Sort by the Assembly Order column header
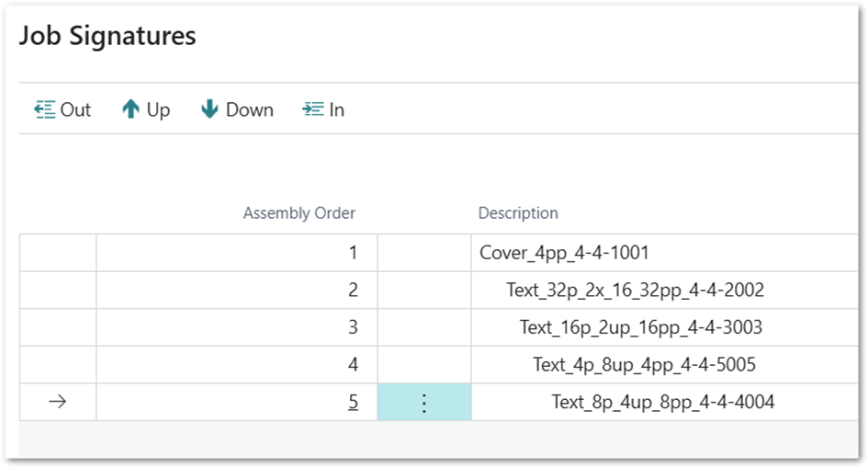This screenshot has height=468, width=868. pos(299,213)
